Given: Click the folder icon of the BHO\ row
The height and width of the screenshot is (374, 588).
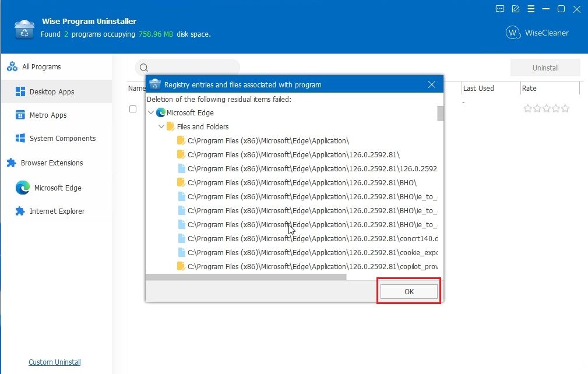Looking at the screenshot, I should coord(181,182).
